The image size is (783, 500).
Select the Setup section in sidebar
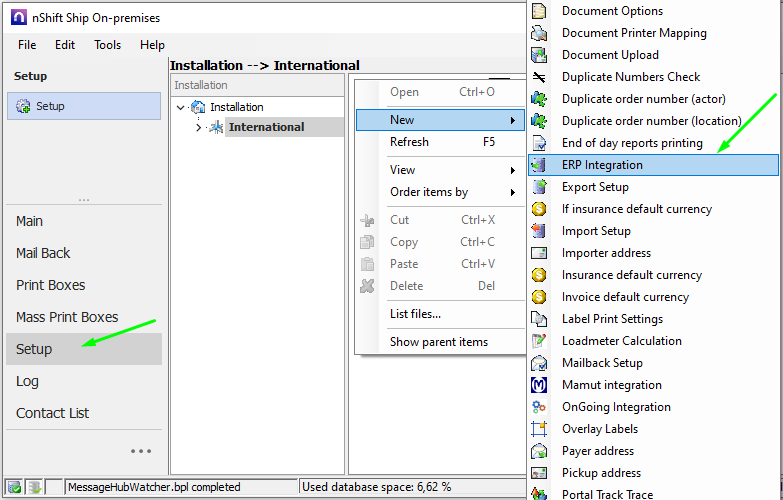[84, 349]
